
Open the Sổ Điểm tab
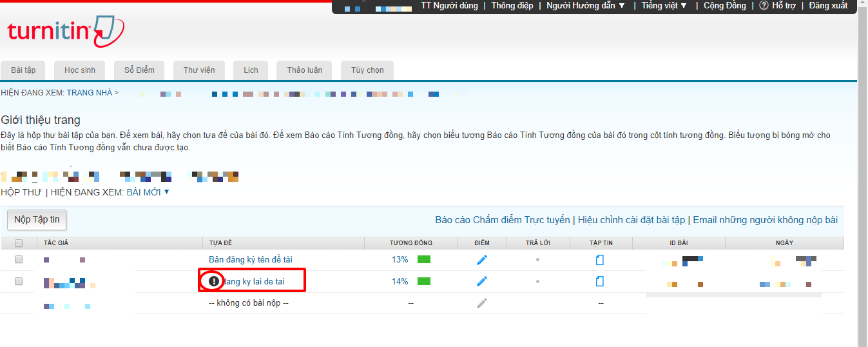click(139, 70)
